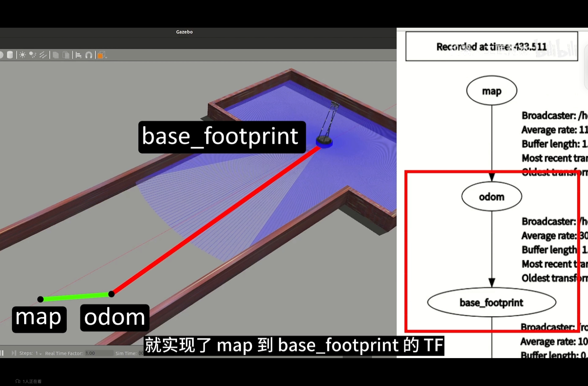Click the Sim Time label
This screenshot has width=588, height=386.
coord(126,353)
